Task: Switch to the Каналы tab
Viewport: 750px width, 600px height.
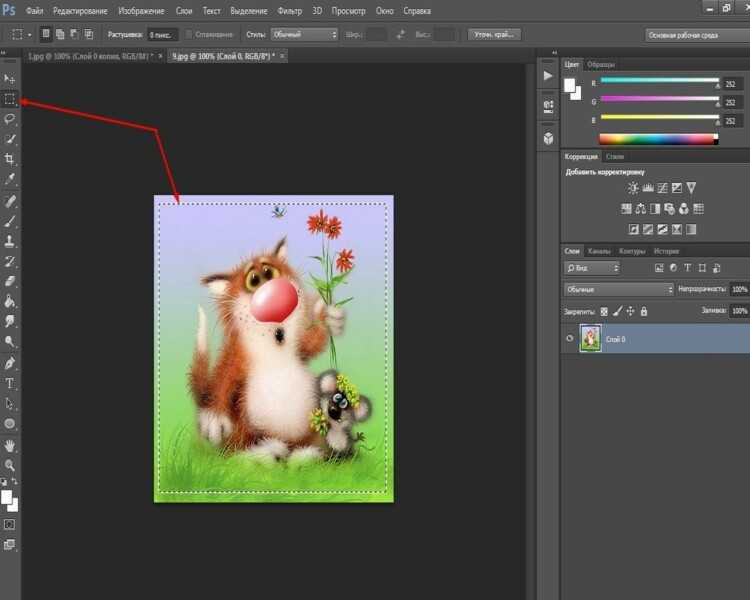Action: (x=599, y=251)
